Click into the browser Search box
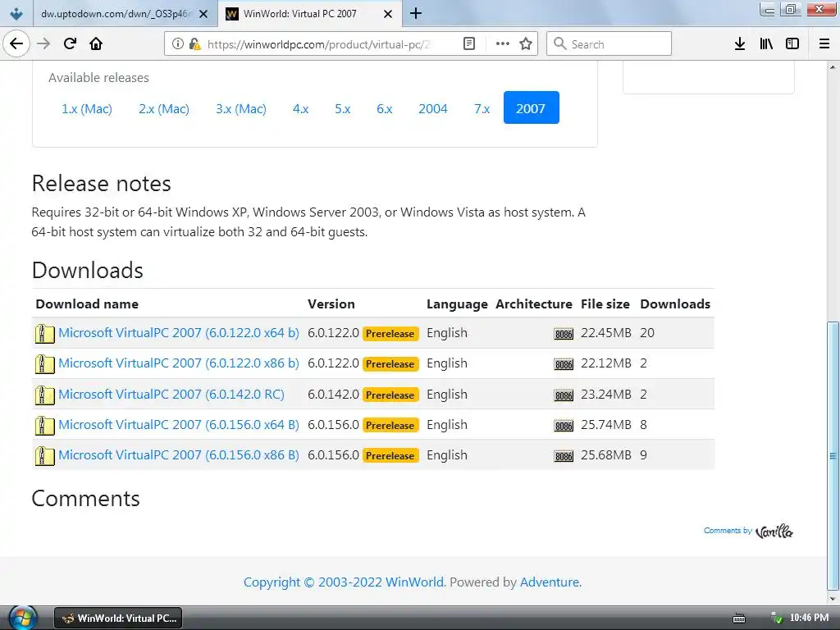Viewport: 840px width, 630px height. [x=609, y=44]
